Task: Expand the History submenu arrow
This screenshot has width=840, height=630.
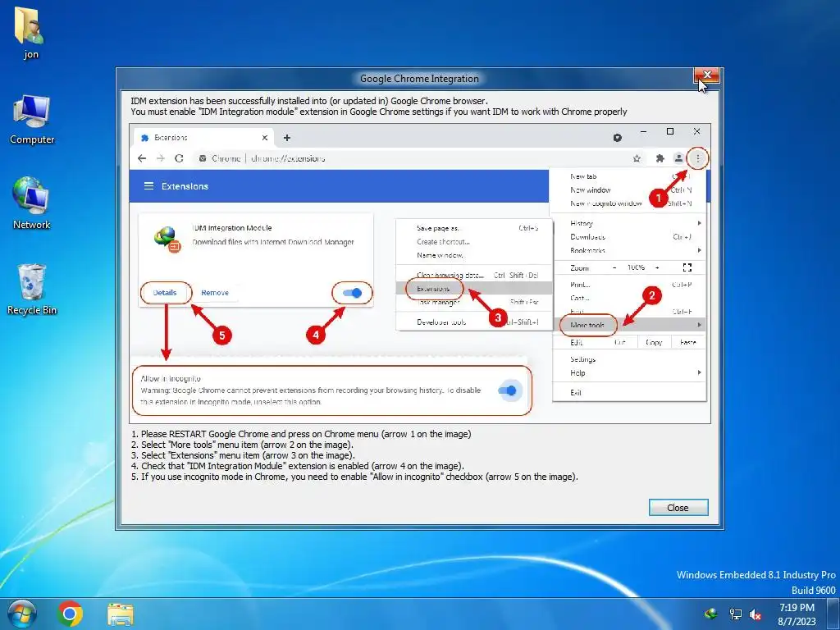Action: point(700,223)
